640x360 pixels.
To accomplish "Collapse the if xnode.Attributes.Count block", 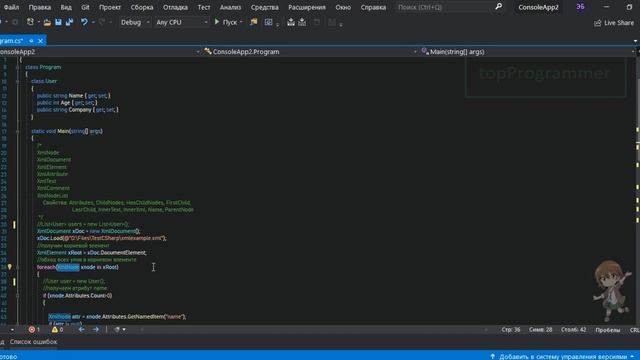I will coord(18,296).
